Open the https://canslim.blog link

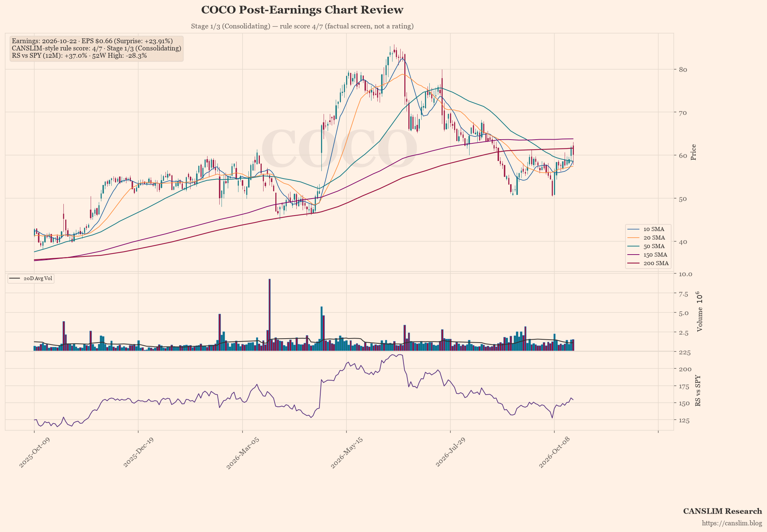pos(732,523)
